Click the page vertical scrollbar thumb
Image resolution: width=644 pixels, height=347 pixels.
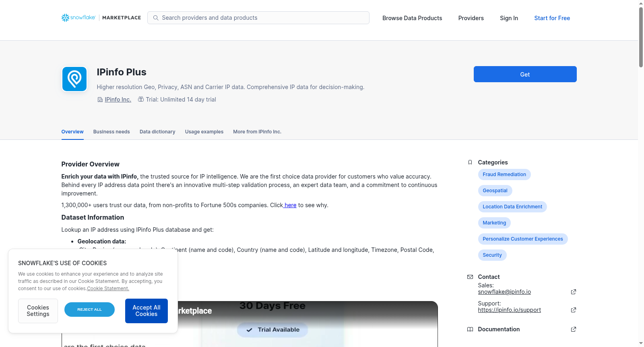click(641, 36)
